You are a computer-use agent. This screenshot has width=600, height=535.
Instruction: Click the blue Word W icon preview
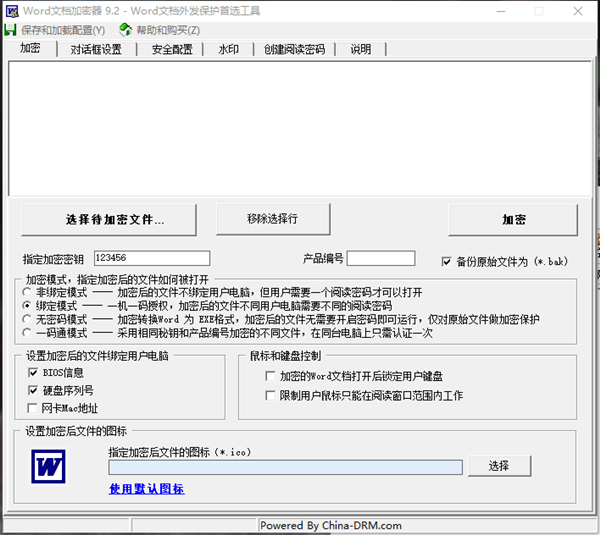tap(48, 466)
